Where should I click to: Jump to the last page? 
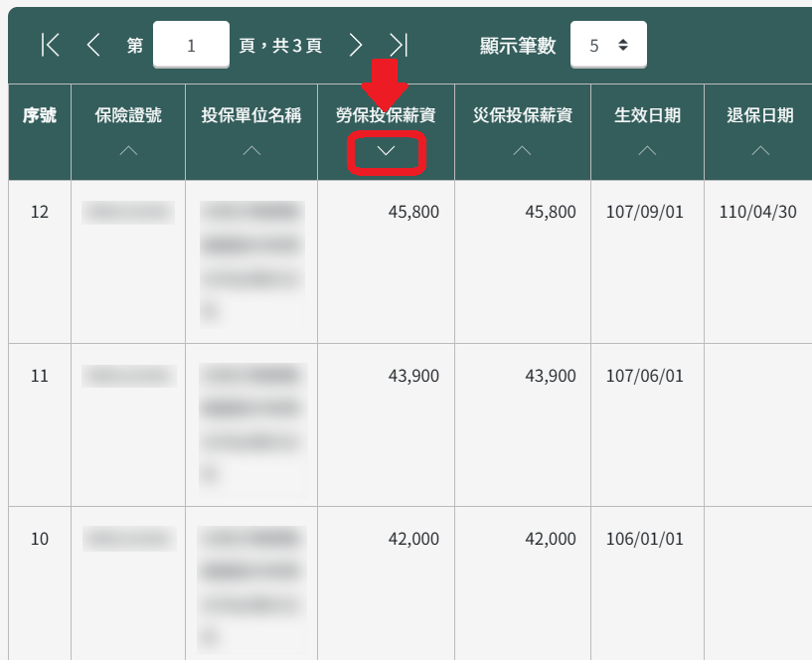tap(398, 45)
